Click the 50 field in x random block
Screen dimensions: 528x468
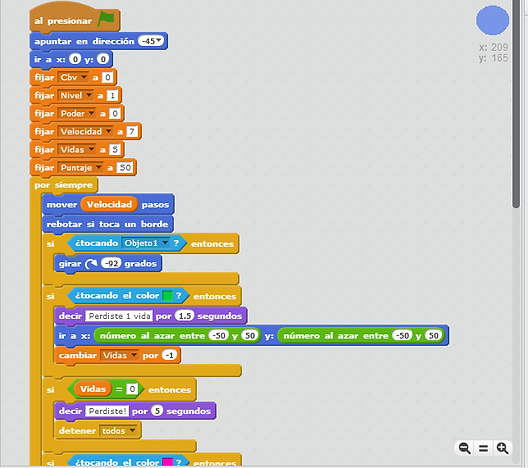[250, 335]
